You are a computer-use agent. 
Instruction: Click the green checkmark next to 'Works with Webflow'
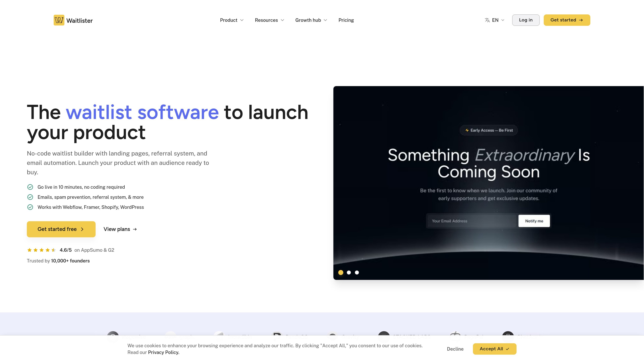pos(30,207)
